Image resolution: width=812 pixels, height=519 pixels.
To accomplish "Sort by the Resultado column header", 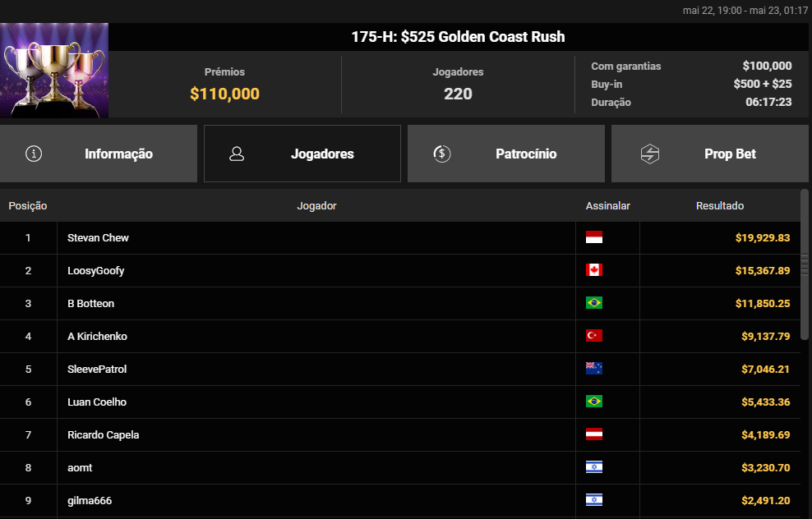I will pyautogui.click(x=720, y=206).
